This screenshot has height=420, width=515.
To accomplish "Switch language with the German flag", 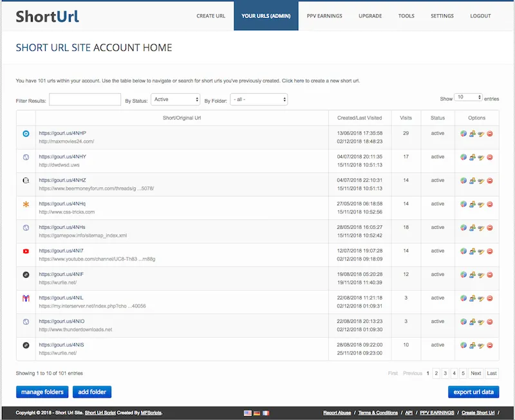I will point(257,413).
